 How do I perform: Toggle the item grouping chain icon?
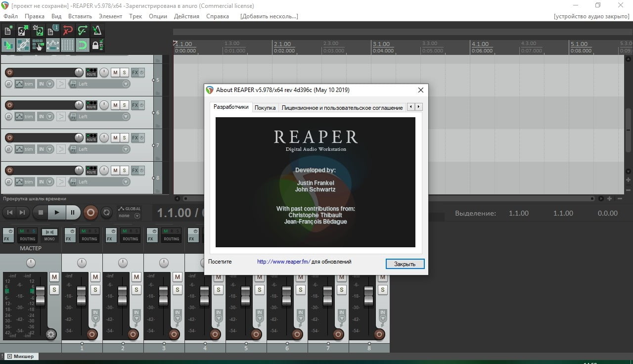click(23, 45)
